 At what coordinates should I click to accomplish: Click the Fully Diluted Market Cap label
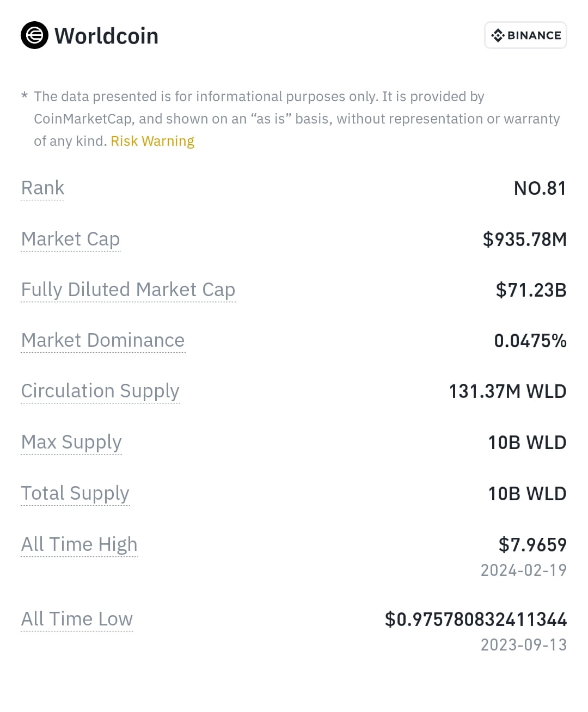tap(128, 290)
